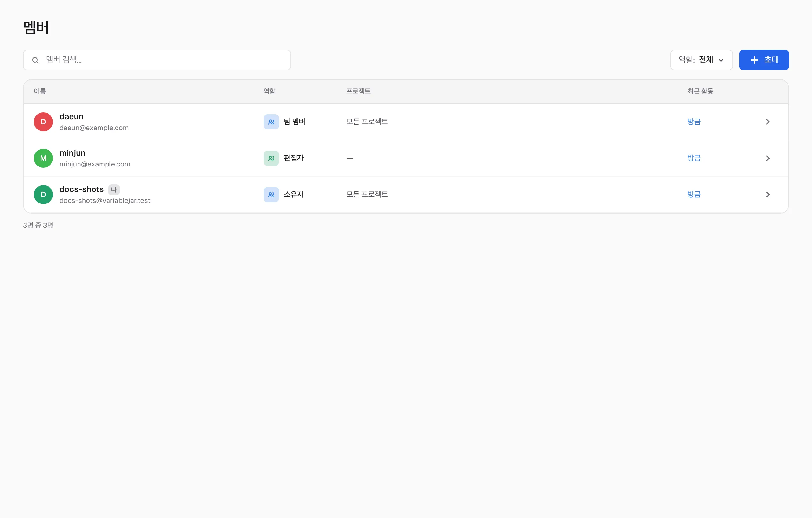
Task: Click the docs-shots@variablejar.test email
Action: coord(105,201)
